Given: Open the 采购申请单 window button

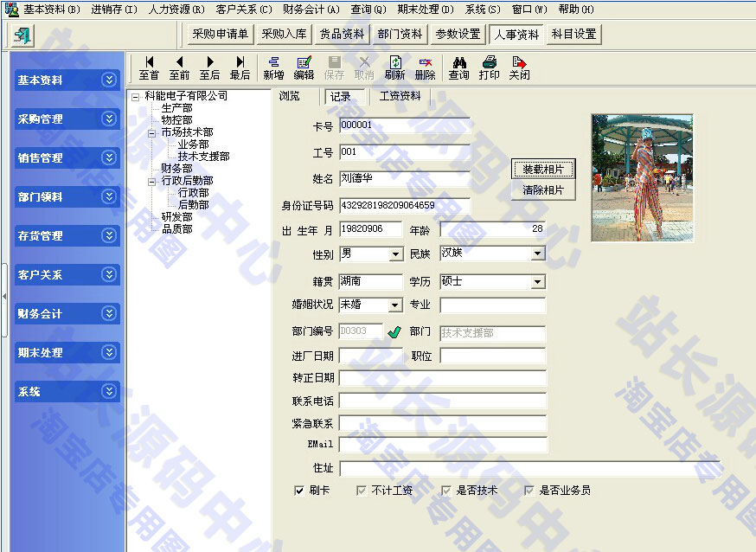Looking at the screenshot, I should point(220,35).
